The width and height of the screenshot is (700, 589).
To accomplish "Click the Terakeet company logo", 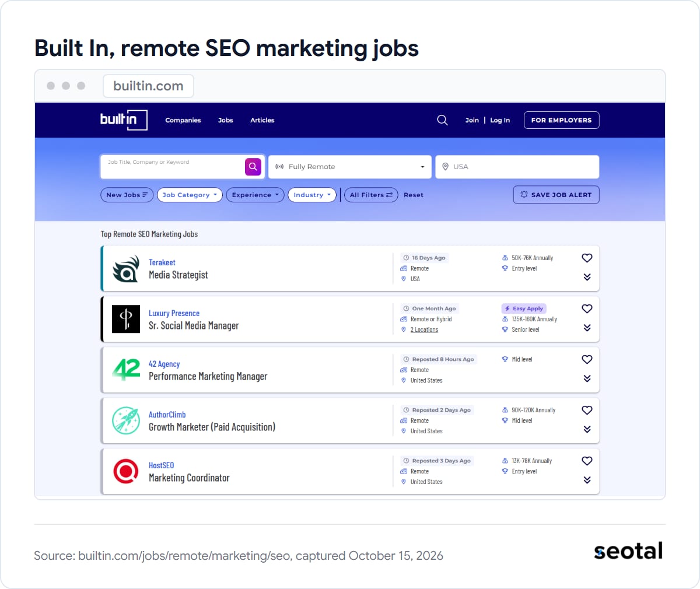I will (126, 269).
